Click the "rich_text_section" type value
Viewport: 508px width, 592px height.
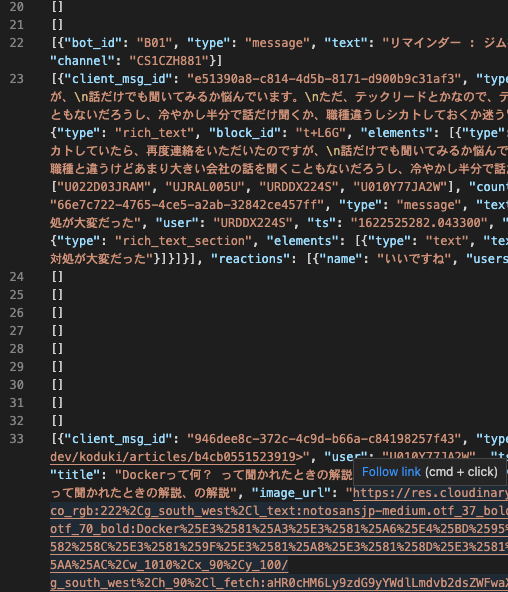tap(183, 241)
